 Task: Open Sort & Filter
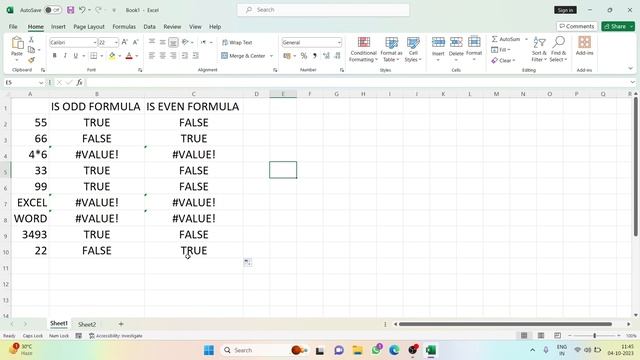pos(539,49)
